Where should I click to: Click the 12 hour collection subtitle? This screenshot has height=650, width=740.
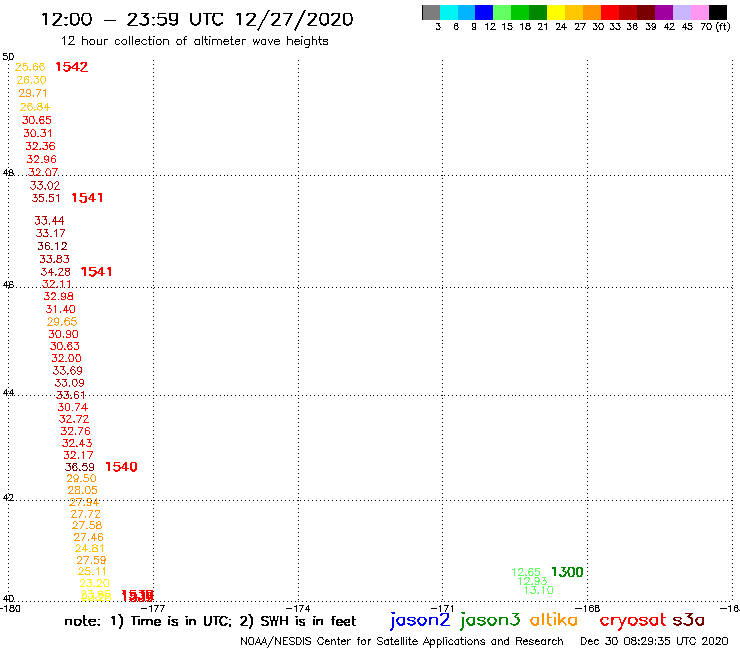(194, 41)
